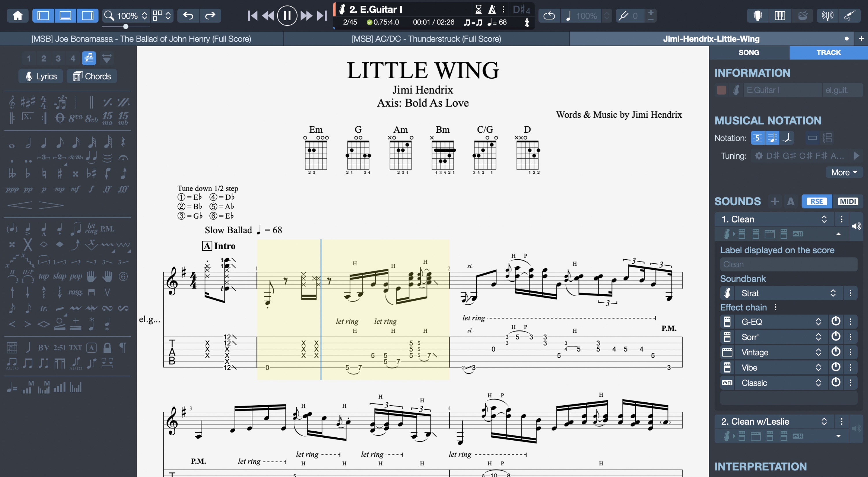Screen dimensions: 868x477
Task: Click the undo arrow in the toolbar
Action: [x=188, y=16]
